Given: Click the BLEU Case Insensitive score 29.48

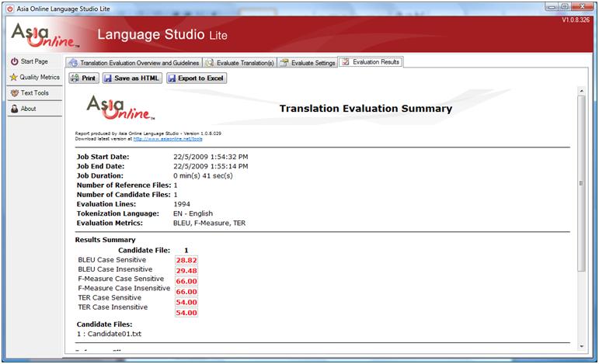Looking at the screenshot, I should [x=186, y=271].
